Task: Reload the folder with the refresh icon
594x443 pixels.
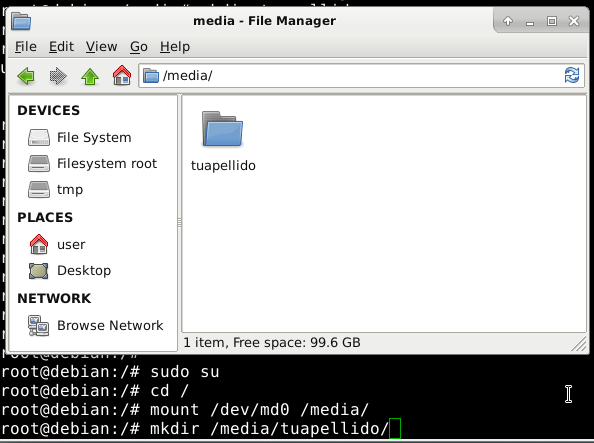Action: pos(572,75)
